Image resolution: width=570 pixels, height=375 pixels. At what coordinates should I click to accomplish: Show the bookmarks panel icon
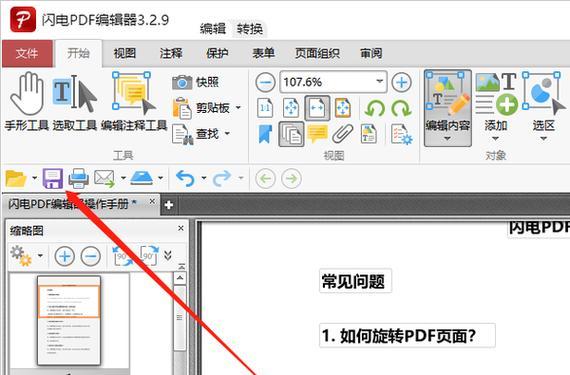(x=265, y=134)
